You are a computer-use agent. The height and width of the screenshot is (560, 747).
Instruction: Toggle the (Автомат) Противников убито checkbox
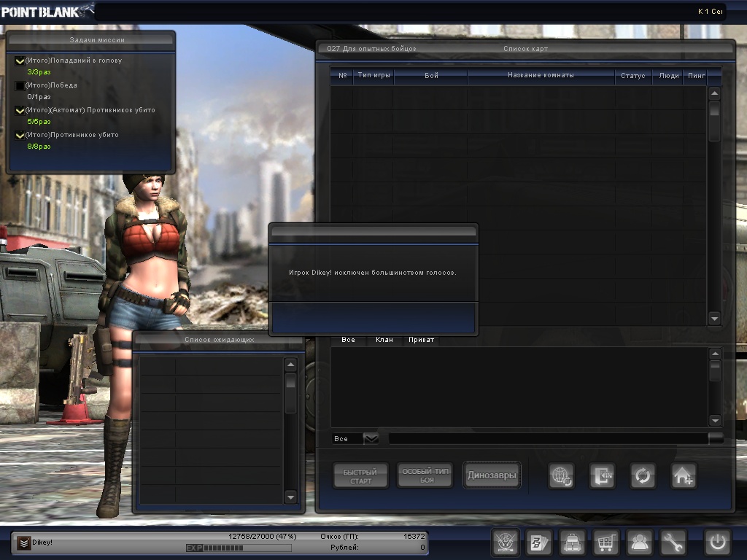[x=20, y=111]
